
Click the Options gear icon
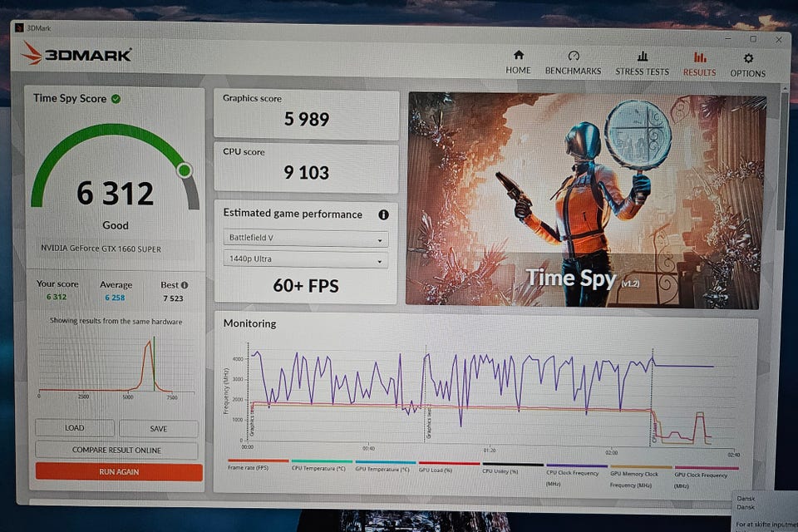pos(748,58)
